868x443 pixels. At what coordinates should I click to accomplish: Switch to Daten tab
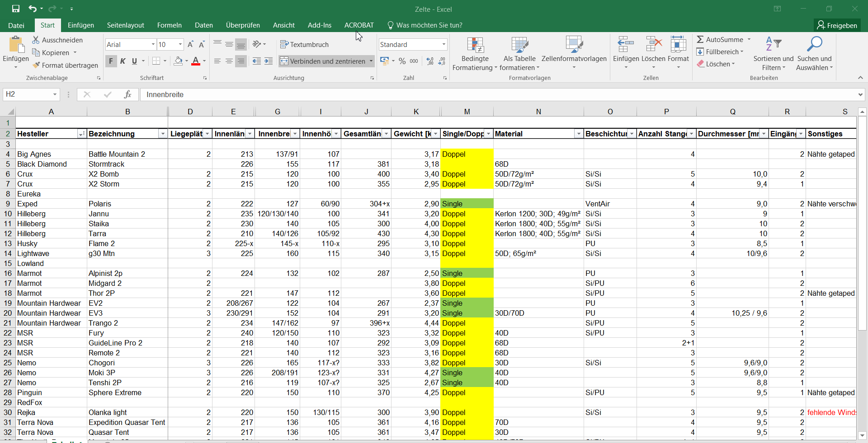204,25
